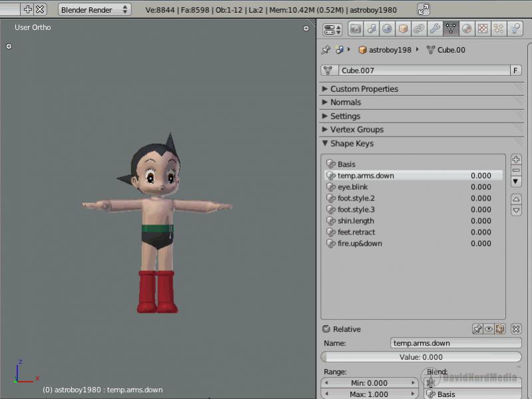
Task: Delete scene with X icon
Action: [40, 9]
